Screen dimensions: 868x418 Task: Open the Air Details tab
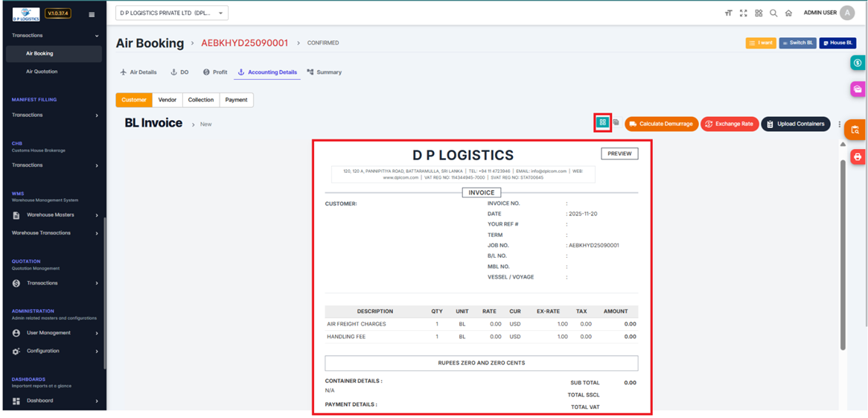[x=138, y=72]
